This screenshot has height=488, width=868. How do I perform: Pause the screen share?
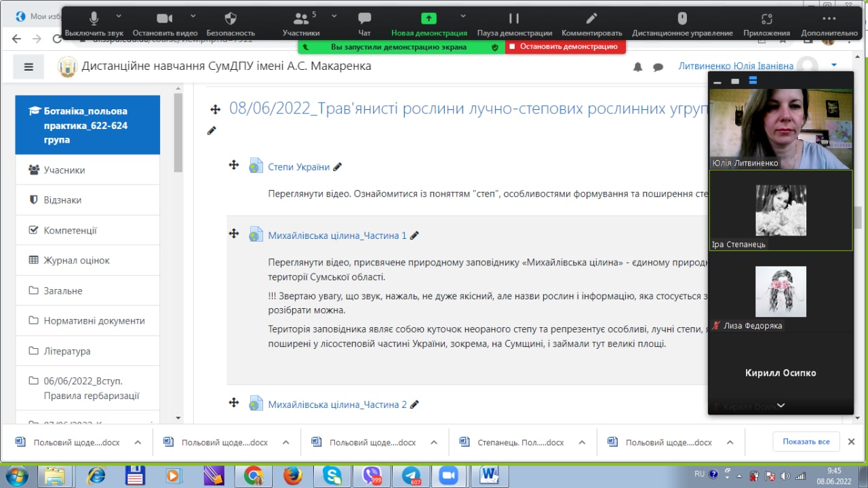coord(514,23)
